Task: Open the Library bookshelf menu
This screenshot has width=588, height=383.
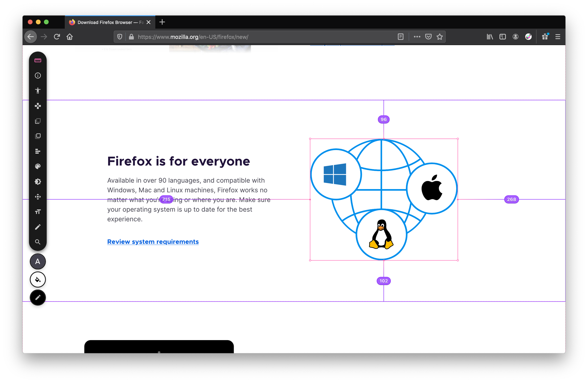Action: [490, 37]
